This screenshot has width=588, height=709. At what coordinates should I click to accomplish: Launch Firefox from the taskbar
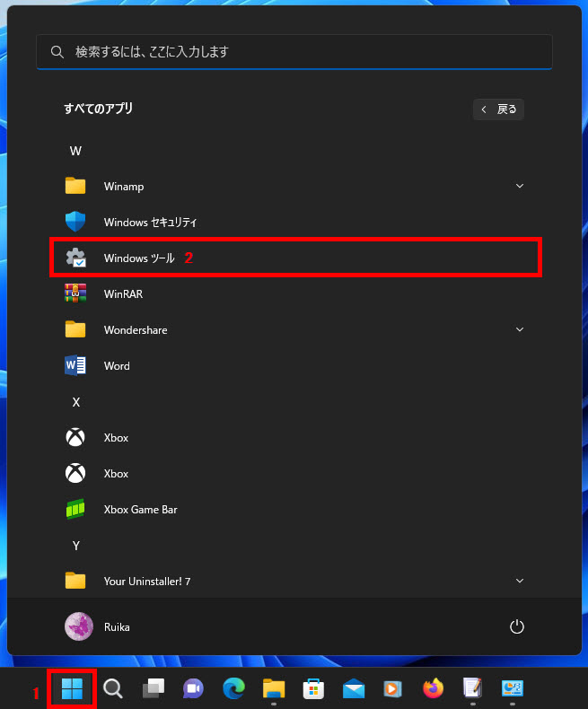(x=433, y=688)
